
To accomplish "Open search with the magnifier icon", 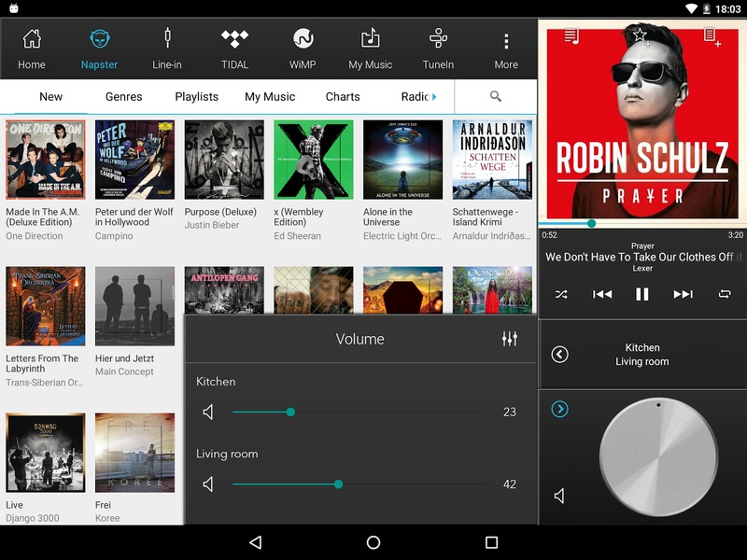I will (x=496, y=96).
